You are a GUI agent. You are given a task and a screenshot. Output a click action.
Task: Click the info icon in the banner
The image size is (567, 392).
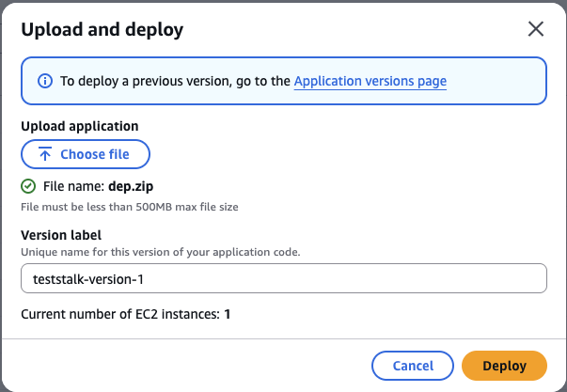click(45, 81)
